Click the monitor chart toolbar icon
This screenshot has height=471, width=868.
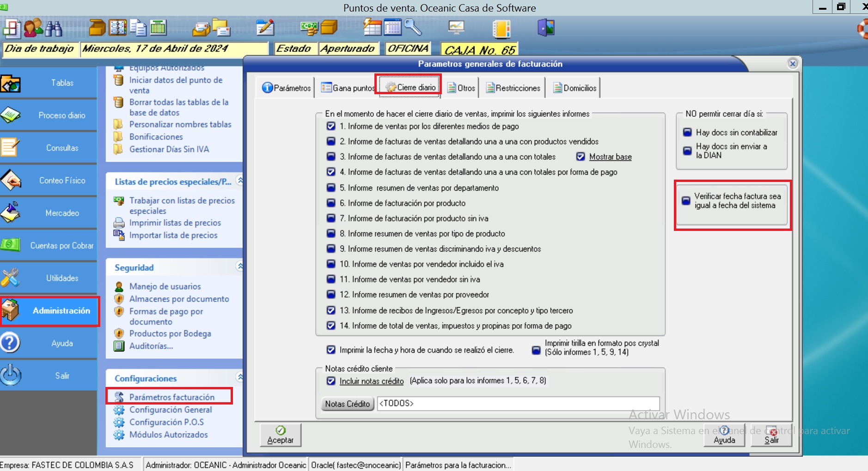pyautogui.click(x=456, y=28)
